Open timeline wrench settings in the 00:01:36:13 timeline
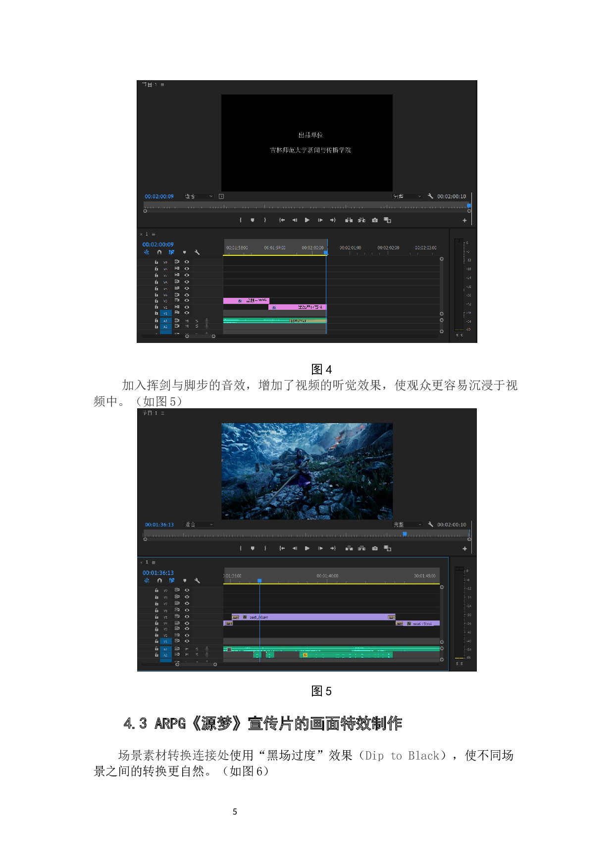Image resolution: width=614 pixels, height=868 pixels. click(197, 580)
